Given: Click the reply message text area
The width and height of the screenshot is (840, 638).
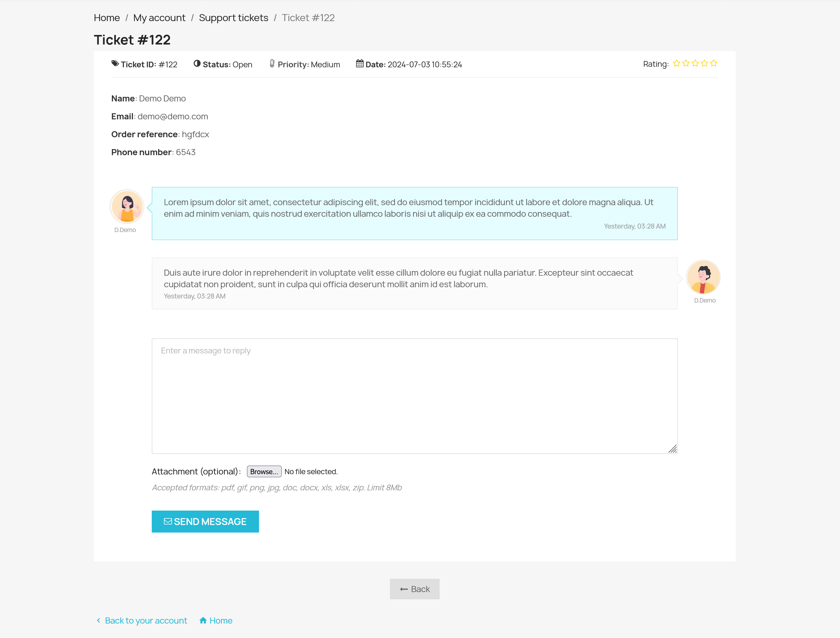Looking at the screenshot, I should (415, 396).
